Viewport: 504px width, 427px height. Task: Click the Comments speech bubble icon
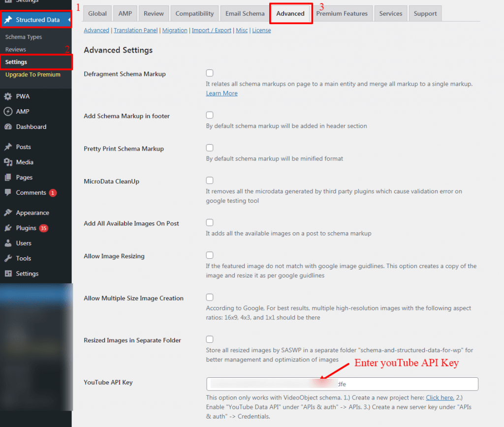8,192
